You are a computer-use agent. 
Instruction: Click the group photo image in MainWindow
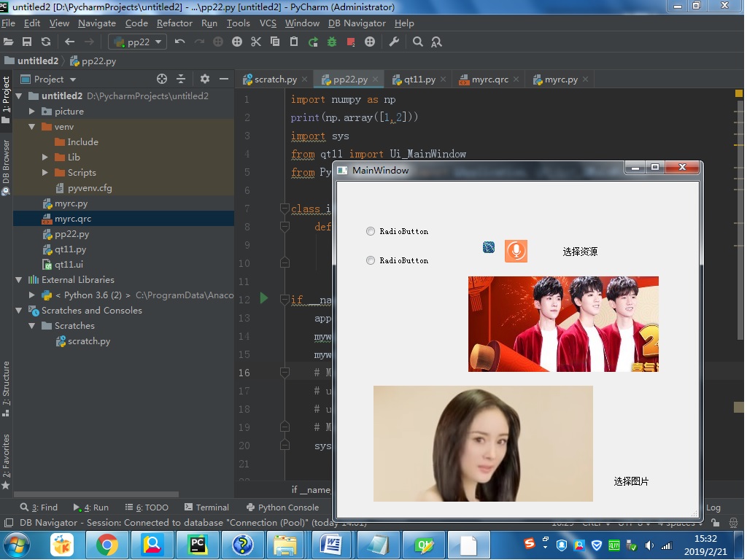(563, 324)
